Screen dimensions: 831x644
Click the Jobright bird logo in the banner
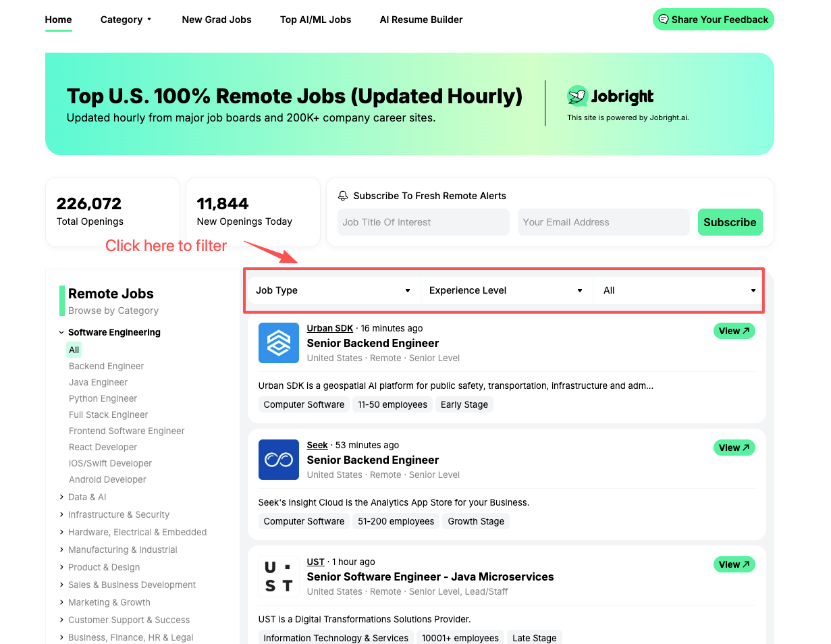click(x=577, y=96)
